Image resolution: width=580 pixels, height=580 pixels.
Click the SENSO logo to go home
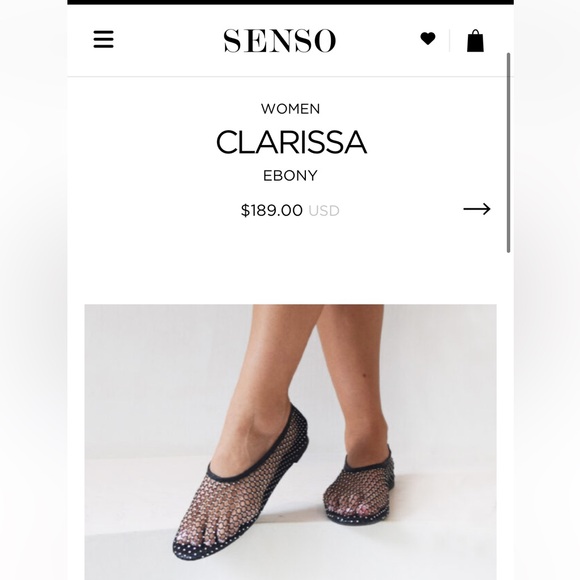280,41
